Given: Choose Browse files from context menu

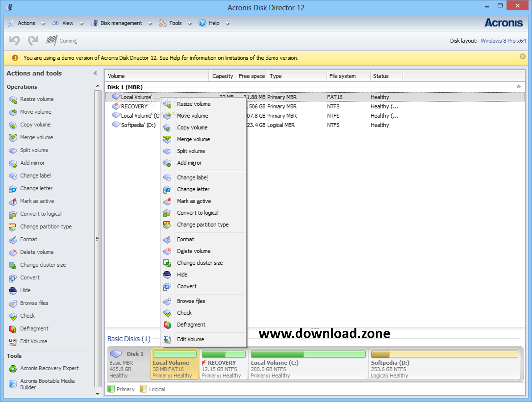Looking at the screenshot, I should tap(203, 301).
